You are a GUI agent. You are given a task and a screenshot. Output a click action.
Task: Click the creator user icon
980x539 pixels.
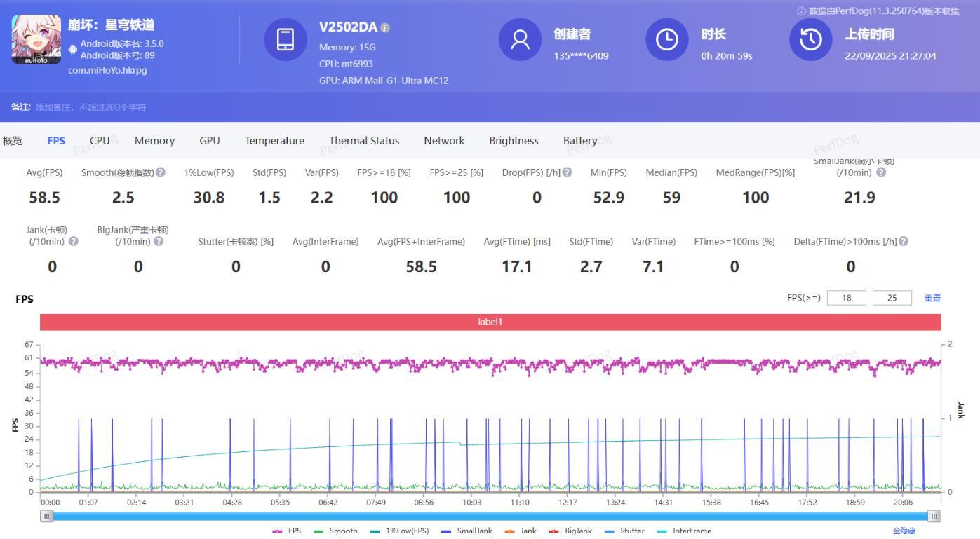pyautogui.click(x=520, y=39)
